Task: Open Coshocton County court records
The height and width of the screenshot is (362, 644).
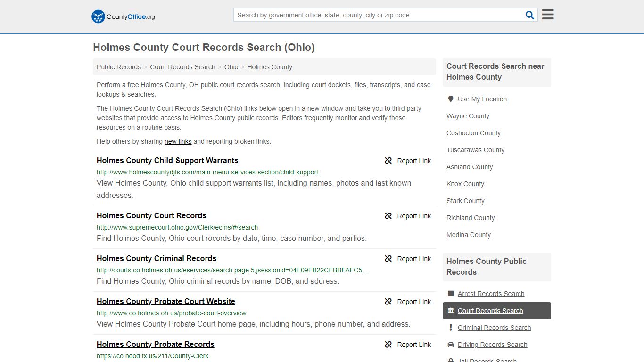Action: [473, 133]
